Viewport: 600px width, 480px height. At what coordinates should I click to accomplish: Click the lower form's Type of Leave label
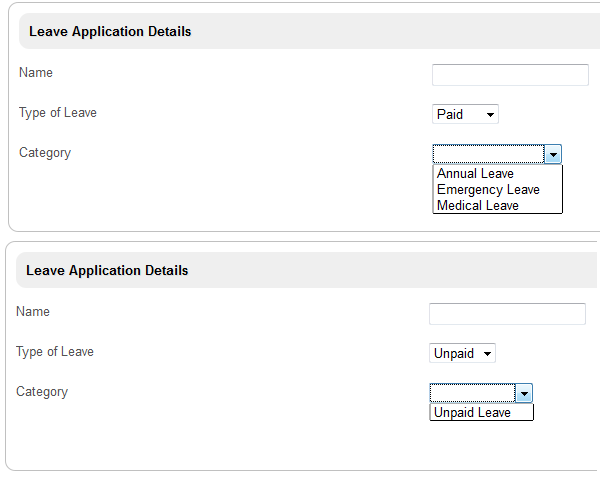(55, 352)
